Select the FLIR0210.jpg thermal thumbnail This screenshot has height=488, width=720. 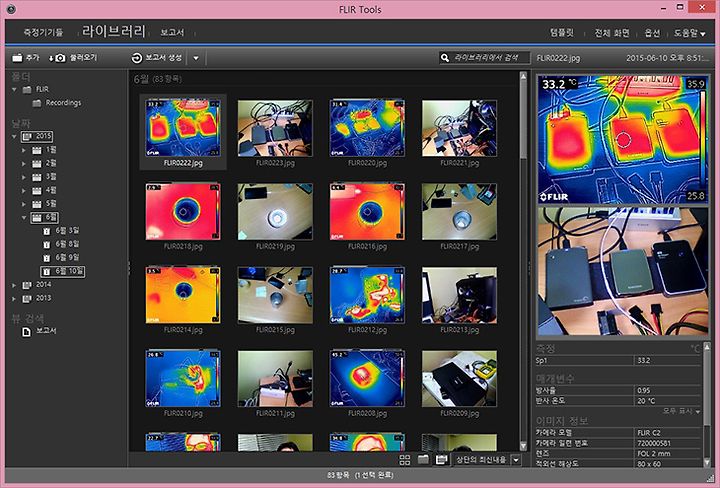click(x=183, y=379)
